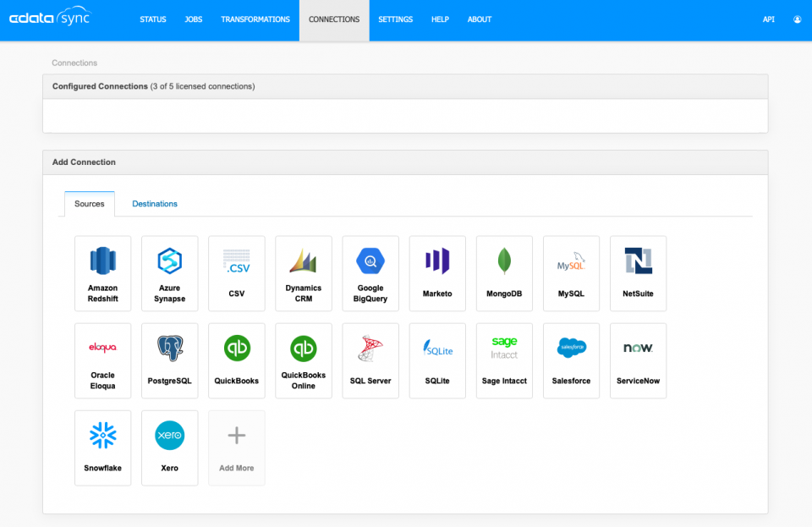Select the Salesforce connector tile
The height and width of the screenshot is (527, 812).
tap(571, 360)
